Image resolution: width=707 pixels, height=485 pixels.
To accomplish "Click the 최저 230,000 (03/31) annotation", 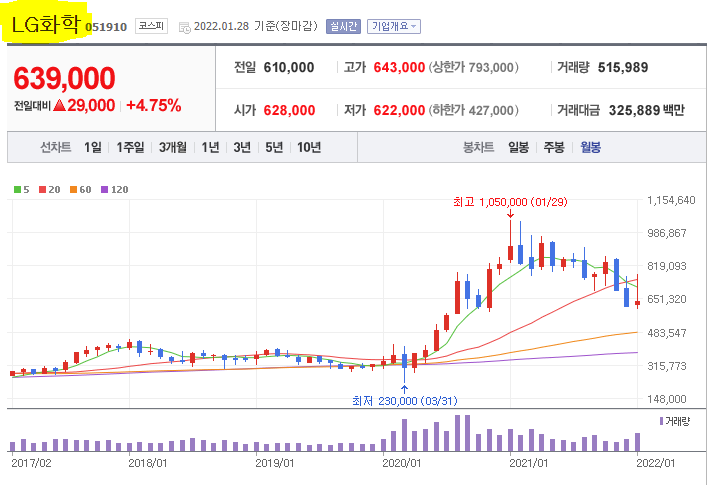I will (404, 401).
